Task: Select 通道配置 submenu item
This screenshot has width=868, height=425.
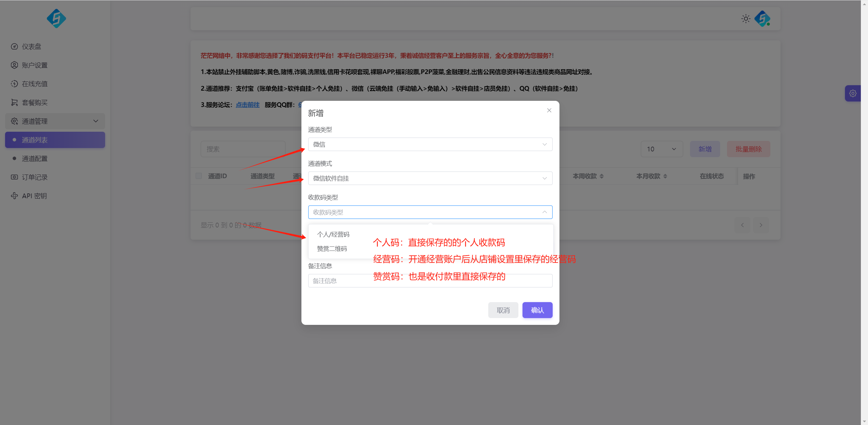Action: click(x=55, y=159)
